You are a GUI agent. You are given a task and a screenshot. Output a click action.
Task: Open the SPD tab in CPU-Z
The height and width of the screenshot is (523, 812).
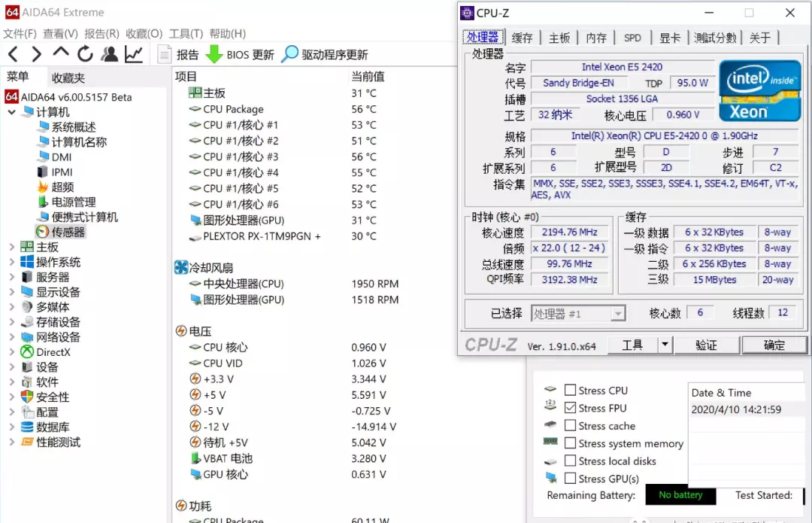coord(633,38)
